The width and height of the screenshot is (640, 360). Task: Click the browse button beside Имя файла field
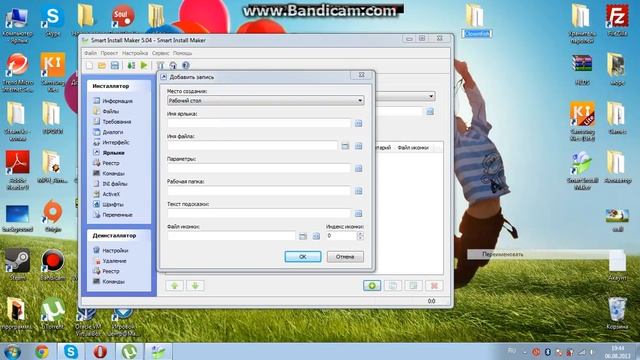pos(345,146)
